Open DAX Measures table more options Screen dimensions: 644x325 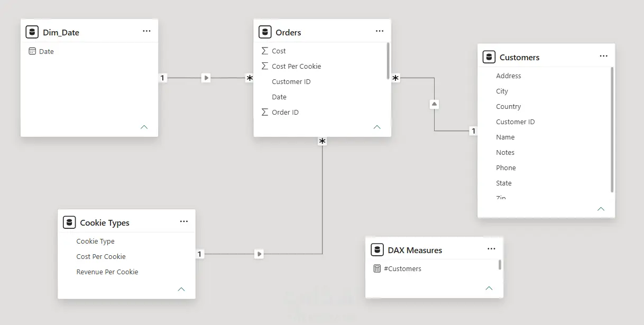491,249
